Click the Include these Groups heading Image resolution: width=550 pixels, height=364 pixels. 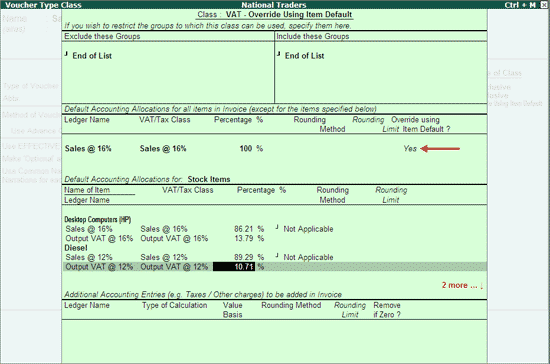313,36
